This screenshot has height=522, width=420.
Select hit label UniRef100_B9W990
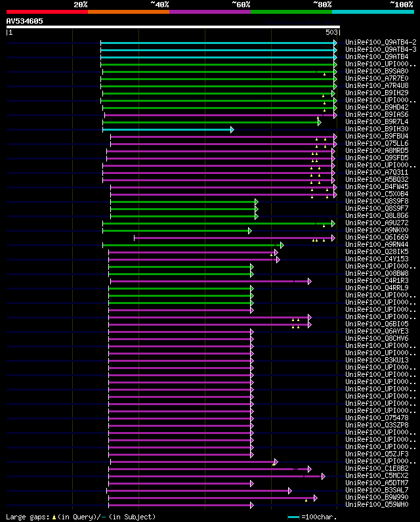pyautogui.click(x=377, y=497)
